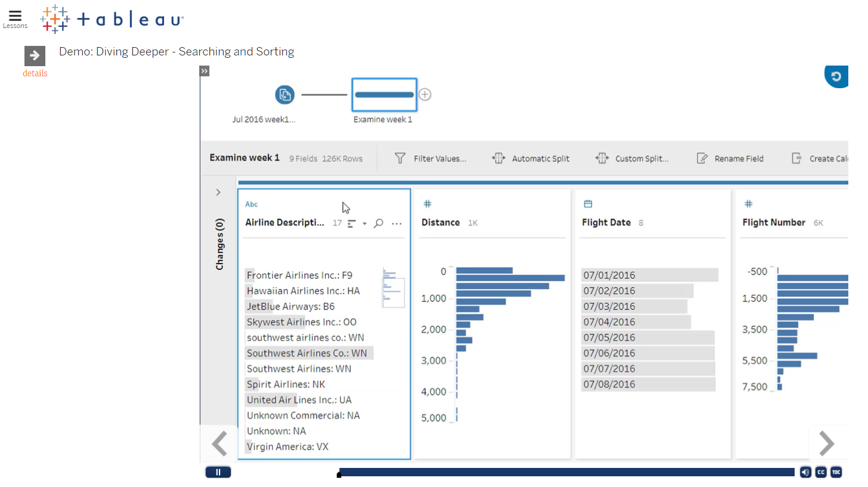The width and height of the screenshot is (868, 487).
Task: Go to next slide arrow
Action: click(x=827, y=443)
